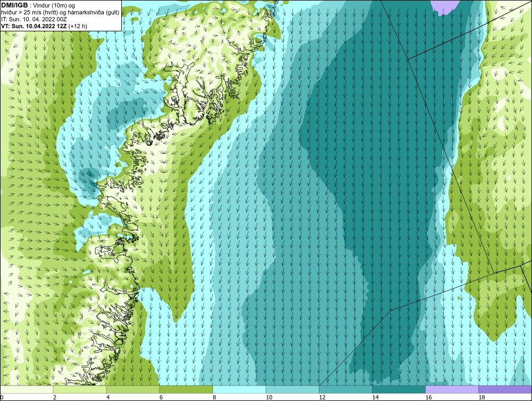Click the 4–6 m/s green legend swatch
532x401 pixels.
coord(133,389)
